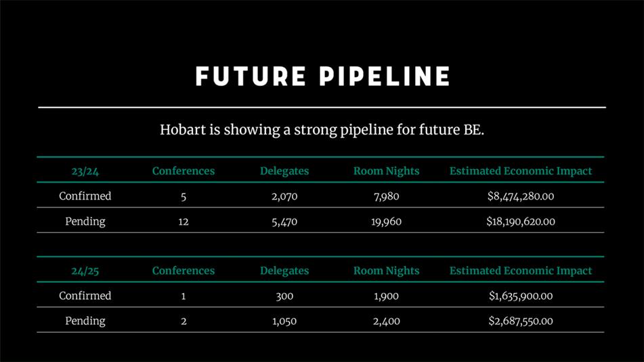Select the Conferences header in the 23/24 table
644x362 pixels.
point(184,171)
